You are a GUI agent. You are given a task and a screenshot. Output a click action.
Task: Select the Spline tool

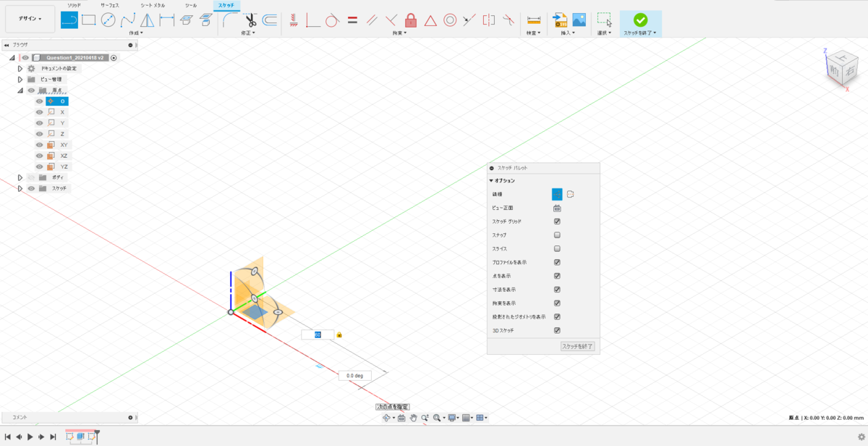coord(128,20)
